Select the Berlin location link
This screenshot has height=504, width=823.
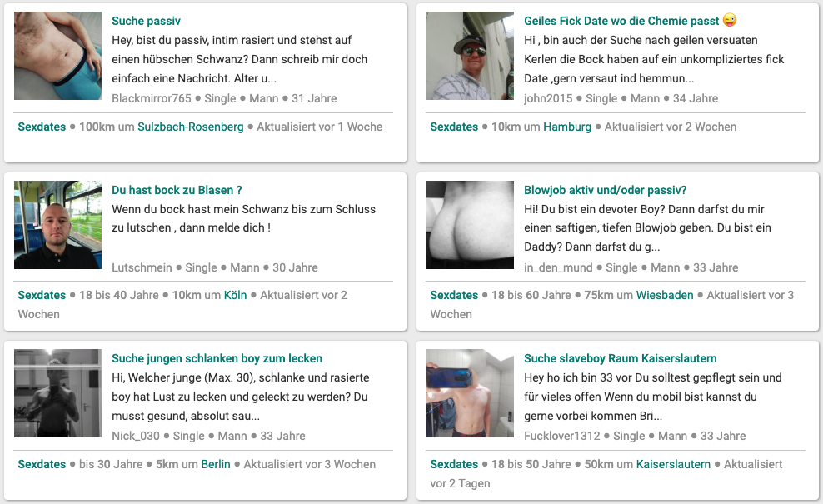(216, 464)
